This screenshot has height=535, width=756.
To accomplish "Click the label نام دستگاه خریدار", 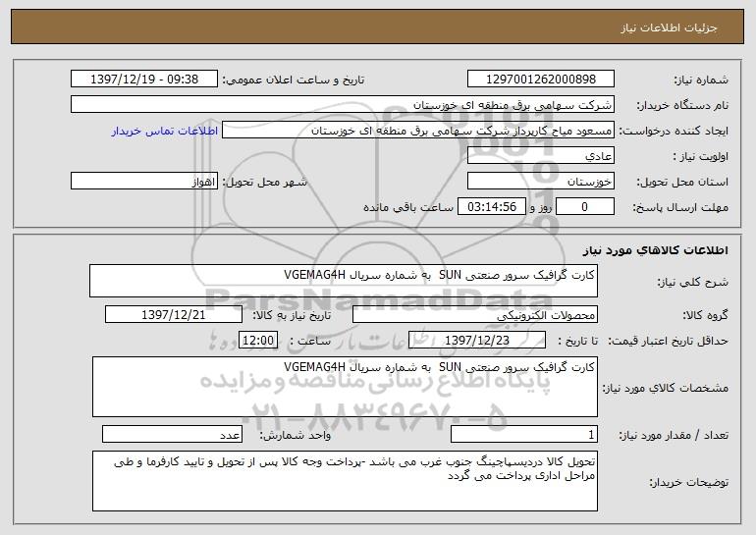I will 682,105.
